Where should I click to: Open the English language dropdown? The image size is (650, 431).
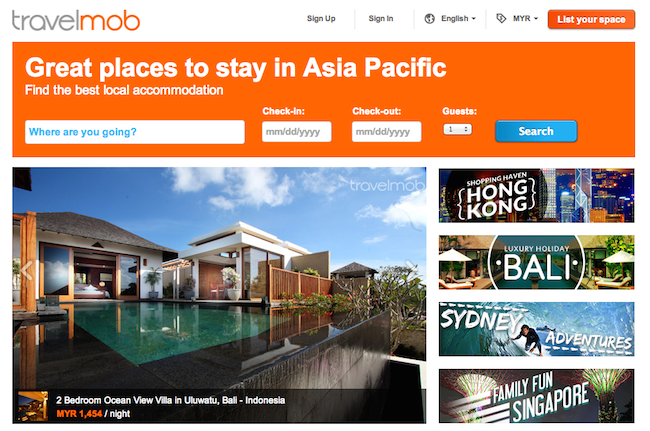pos(458,19)
